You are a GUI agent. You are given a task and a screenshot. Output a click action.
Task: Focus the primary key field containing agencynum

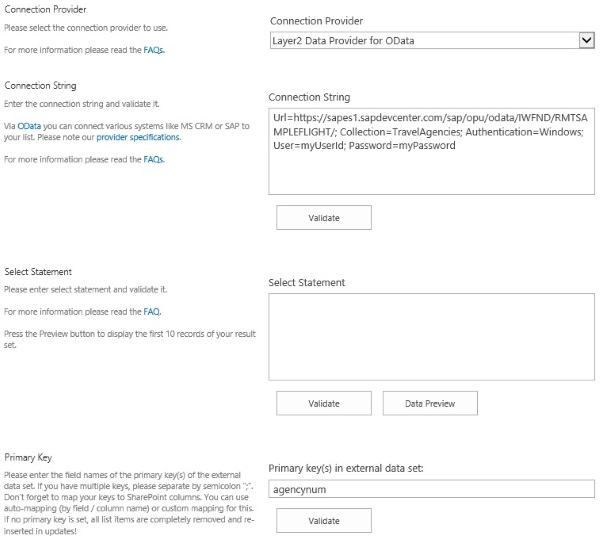[431, 489]
